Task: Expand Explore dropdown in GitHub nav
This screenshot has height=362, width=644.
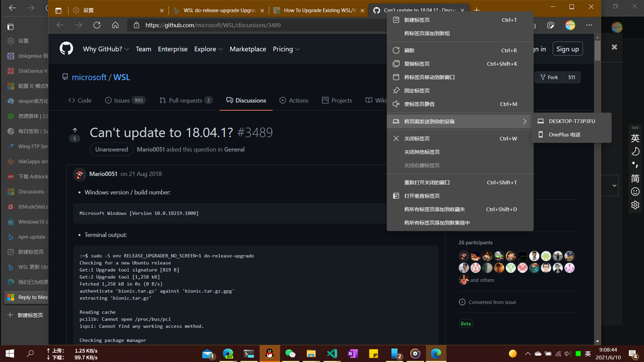Action: tap(208, 49)
